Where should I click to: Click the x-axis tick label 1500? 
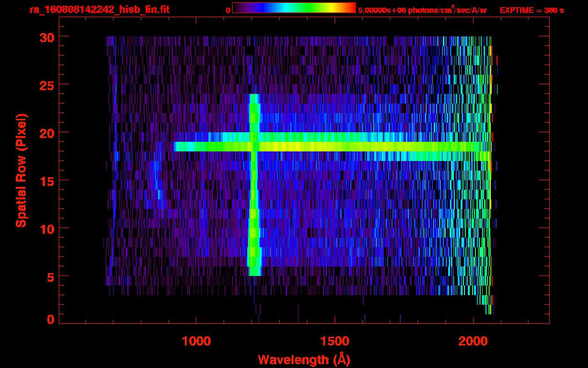click(x=335, y=341)
